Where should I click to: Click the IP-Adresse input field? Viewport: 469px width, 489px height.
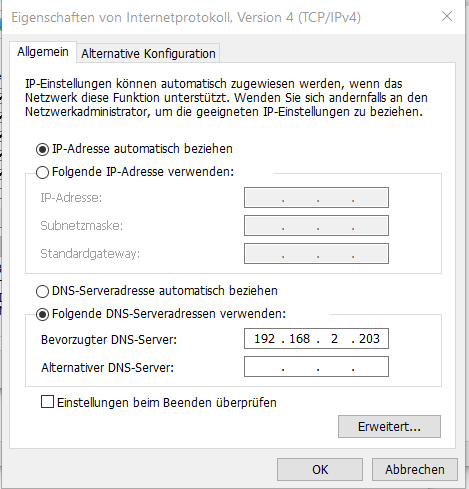tap(316, 198)
